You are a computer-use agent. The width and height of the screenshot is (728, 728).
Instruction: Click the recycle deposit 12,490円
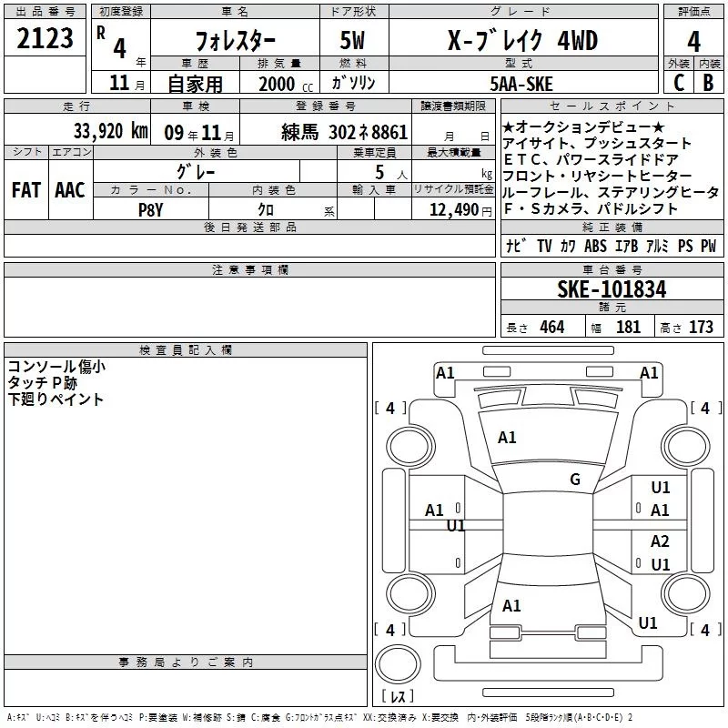(460, 210)
